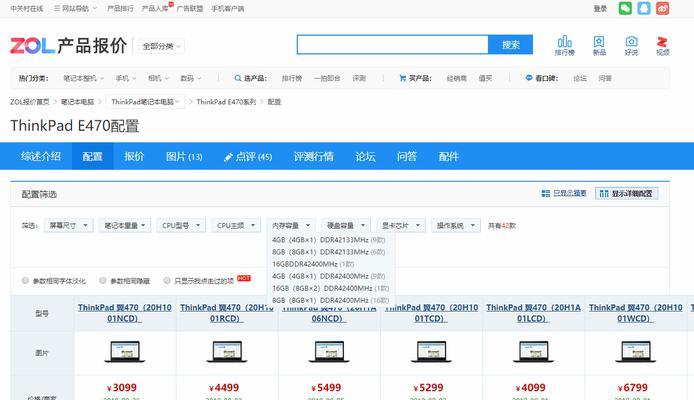Click the 登录 login link
694x400 pixels.
click(x=600, y=8)
